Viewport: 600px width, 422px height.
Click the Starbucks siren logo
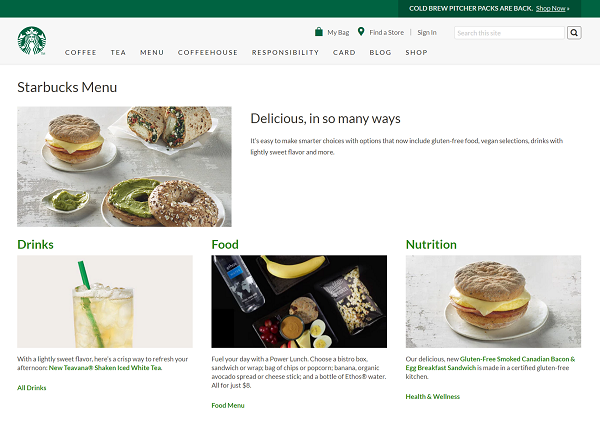pos(31,40)
